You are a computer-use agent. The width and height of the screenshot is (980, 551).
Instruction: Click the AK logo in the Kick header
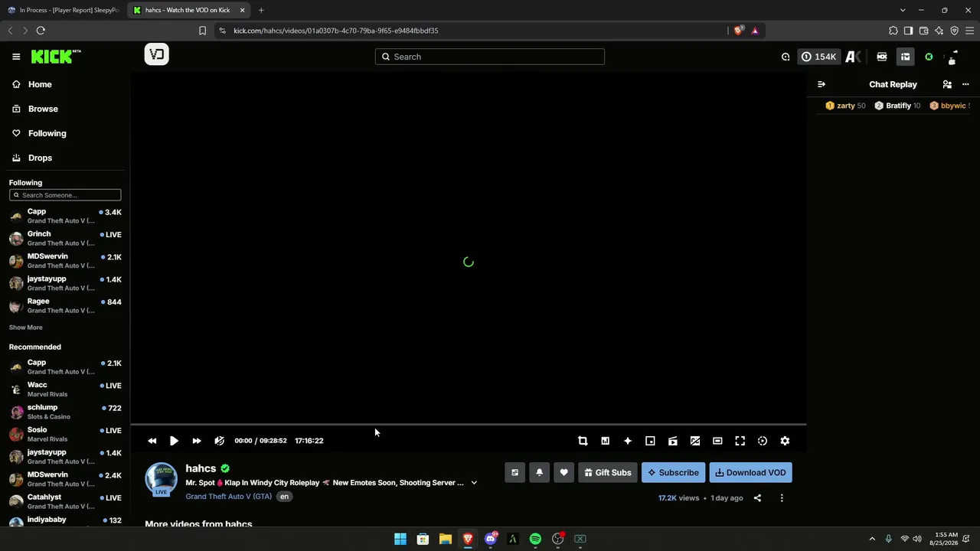[x=853, y=57]
